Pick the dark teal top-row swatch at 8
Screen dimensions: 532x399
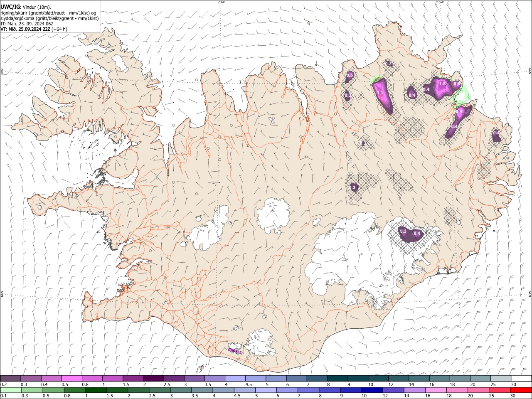tap(337, 379)
